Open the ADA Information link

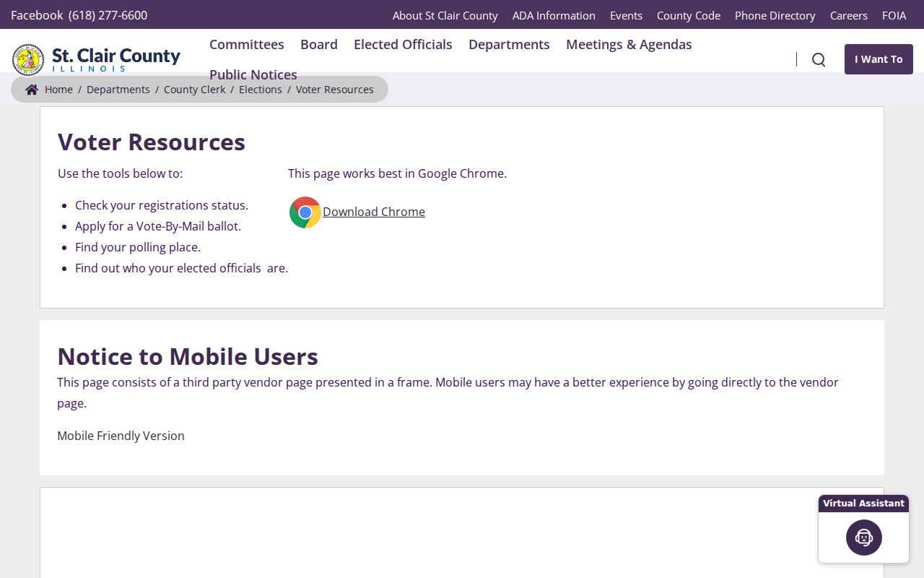coord(554,15)
